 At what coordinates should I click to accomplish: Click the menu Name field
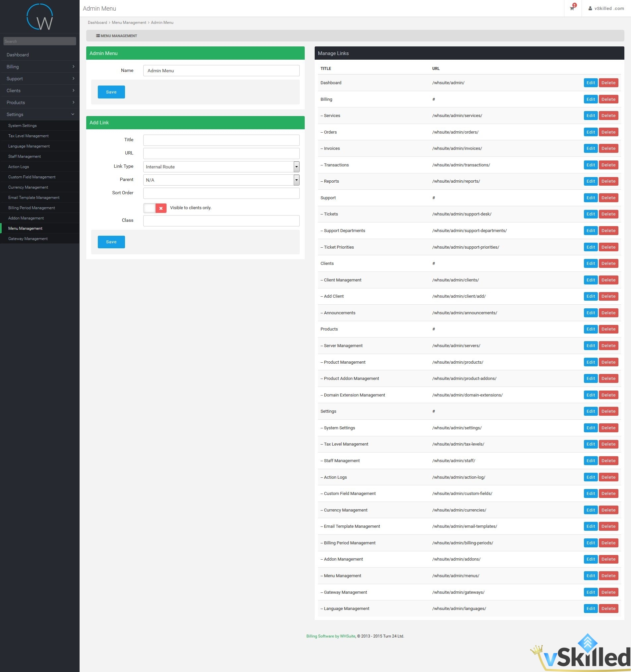coord(221,71)
